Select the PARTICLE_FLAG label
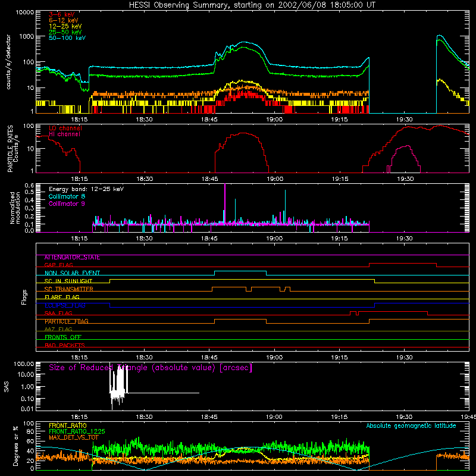Viewport: 476px width, 476px height. click(67, 321)
